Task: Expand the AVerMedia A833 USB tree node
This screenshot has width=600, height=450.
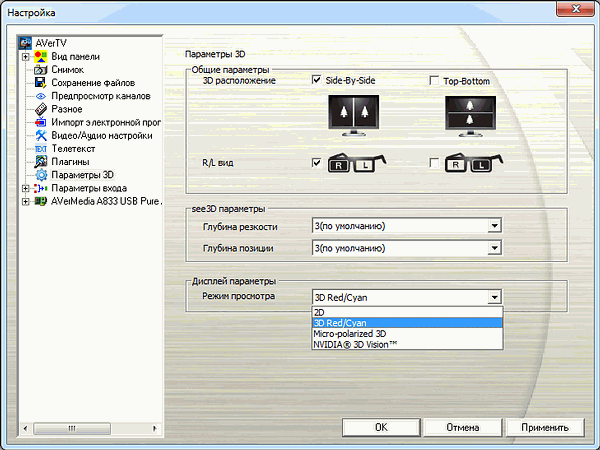Action: pos(25,202)
